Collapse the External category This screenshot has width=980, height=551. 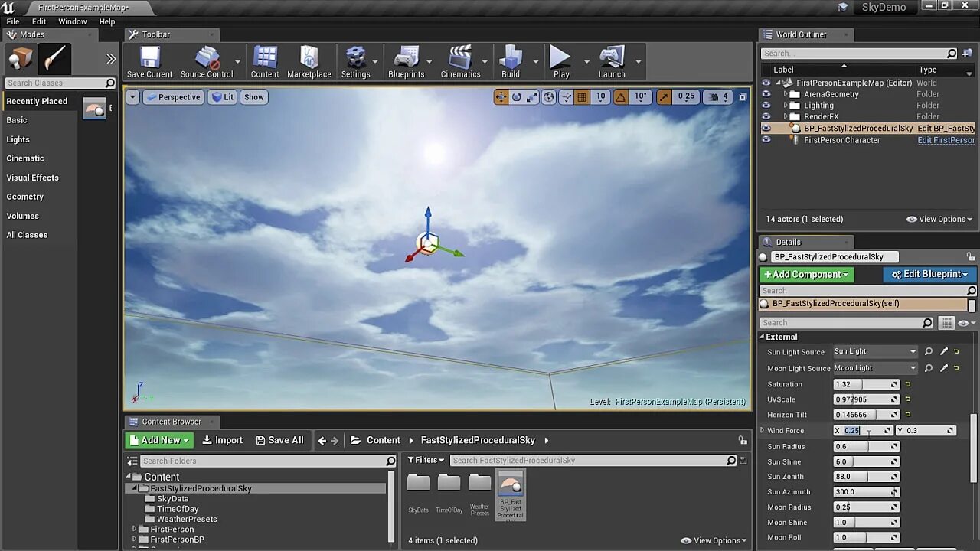763,337
